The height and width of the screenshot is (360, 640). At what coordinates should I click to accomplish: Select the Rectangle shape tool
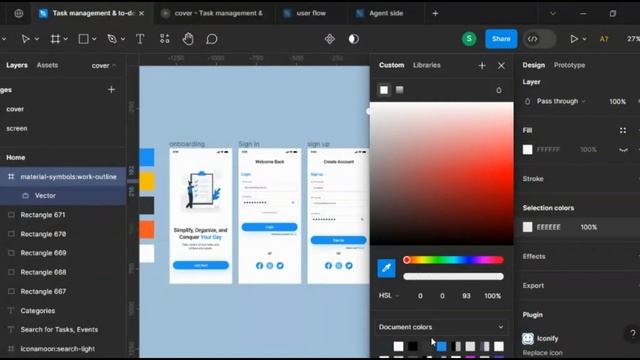coord(83,39)
